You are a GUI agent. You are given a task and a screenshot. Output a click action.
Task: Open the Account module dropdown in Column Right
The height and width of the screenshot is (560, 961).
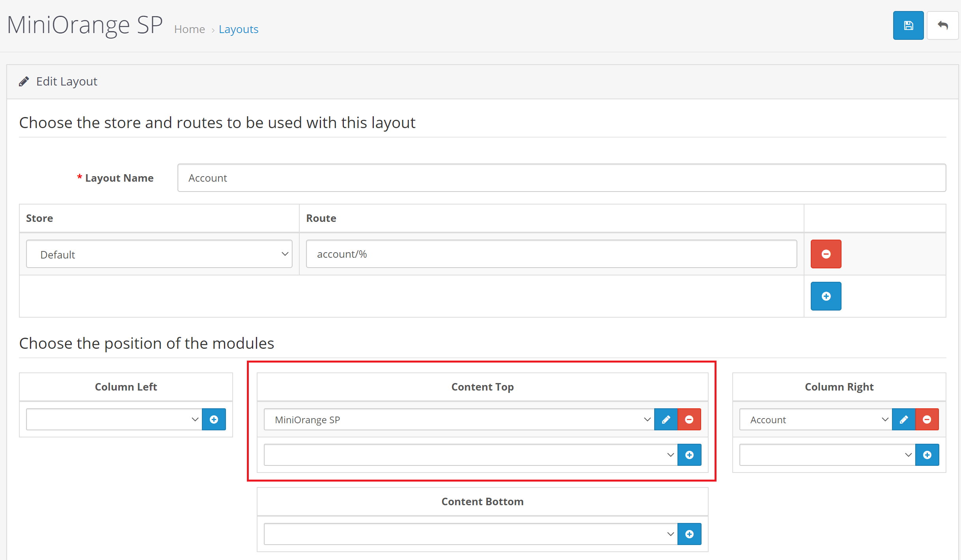815,419
